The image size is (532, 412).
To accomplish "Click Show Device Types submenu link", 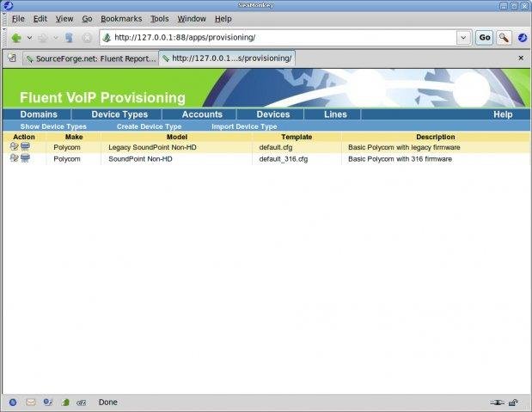I will click(53, 126).
